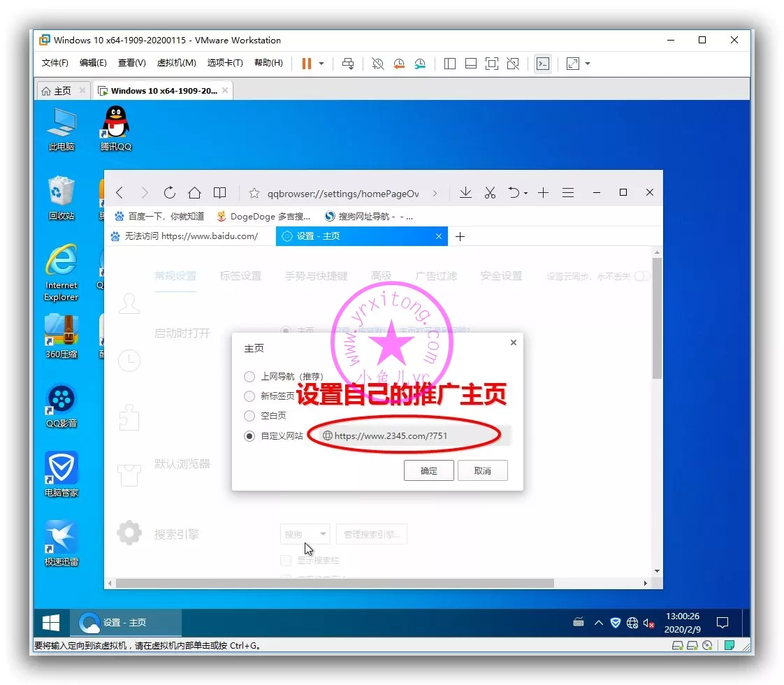The image size is (784, 685).
Task: Click the QQ browser refresh icon
Action: click(x=169, y=193)
